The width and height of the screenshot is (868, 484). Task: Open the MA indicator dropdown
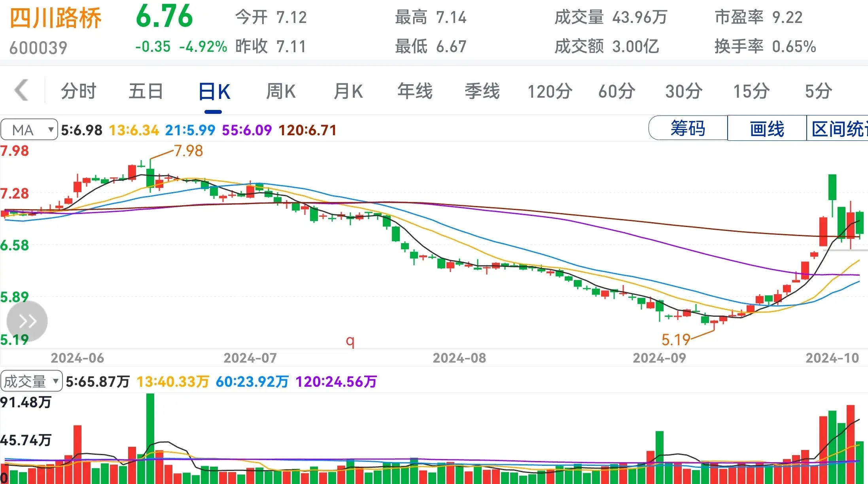29,130
